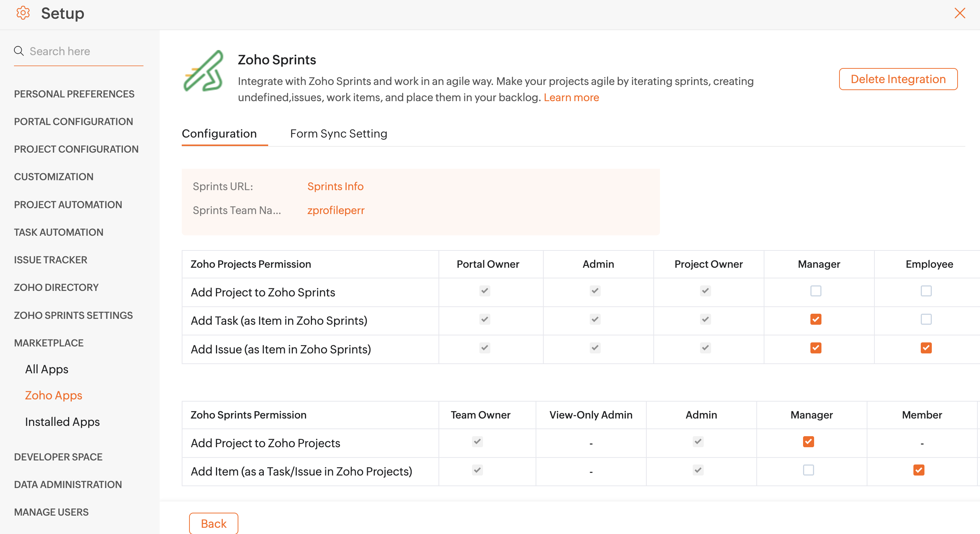Click Portal Owner checkbox for Add Project to Zoho Sprints
The image size is (980, 534).
485,291
